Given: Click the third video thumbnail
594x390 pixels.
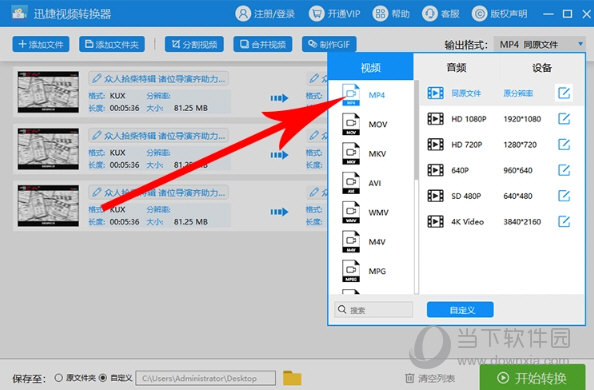Looking at the screenshot, I should click(x=48, y=206).
